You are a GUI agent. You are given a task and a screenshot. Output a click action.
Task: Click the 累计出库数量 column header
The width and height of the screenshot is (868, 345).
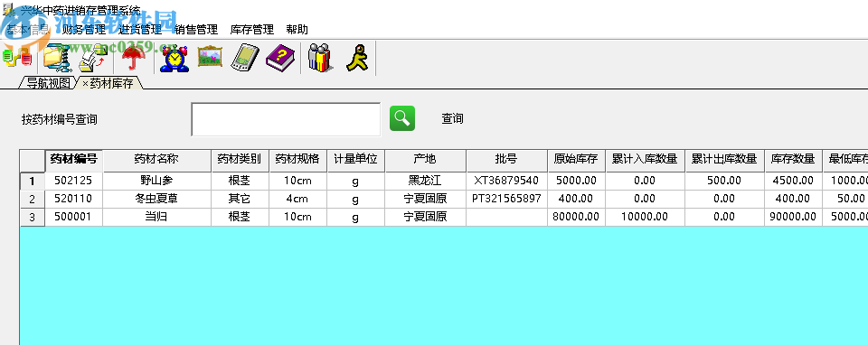pyautogui.click(x=724, y=160)
